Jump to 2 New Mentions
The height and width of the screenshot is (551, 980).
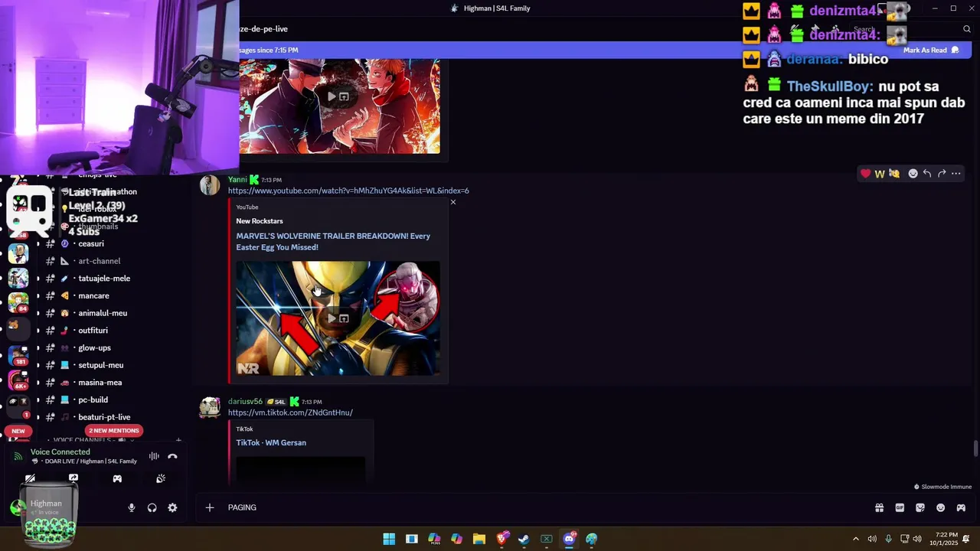114,431
